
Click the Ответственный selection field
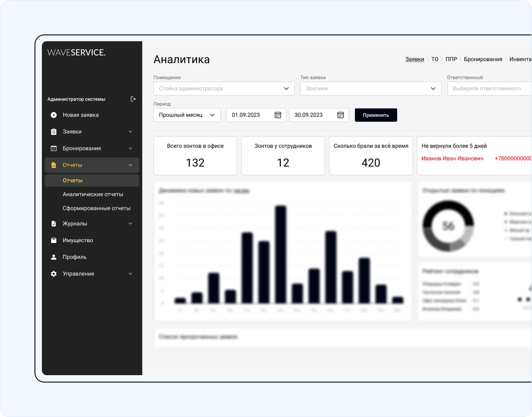489,89
